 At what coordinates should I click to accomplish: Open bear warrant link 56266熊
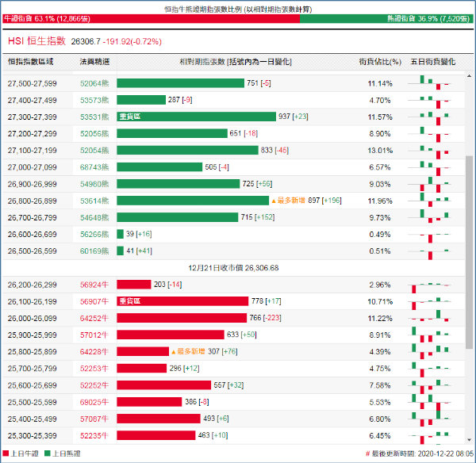tap(94, 234)
